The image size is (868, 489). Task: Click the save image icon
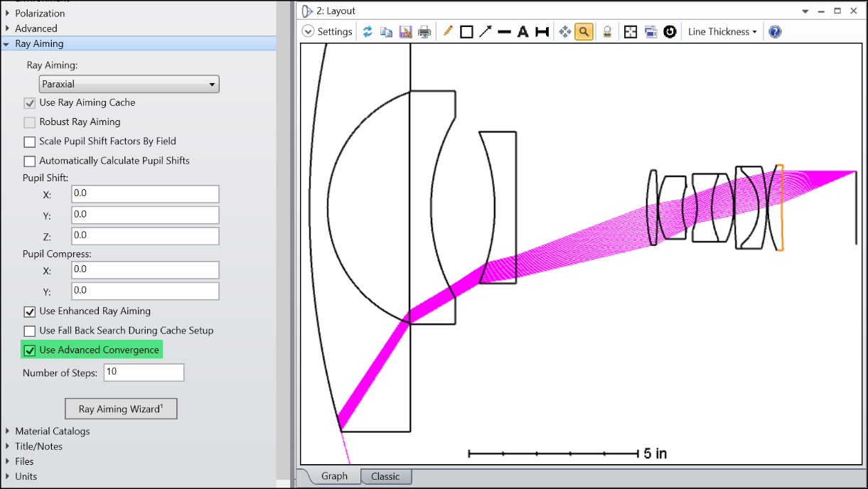[x=406, y=31]
